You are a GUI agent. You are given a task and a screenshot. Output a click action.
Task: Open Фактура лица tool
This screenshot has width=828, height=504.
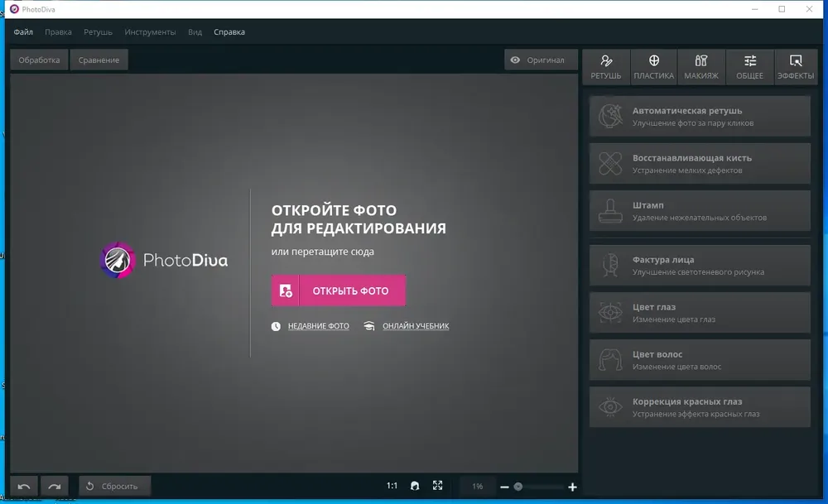(700, 266)
